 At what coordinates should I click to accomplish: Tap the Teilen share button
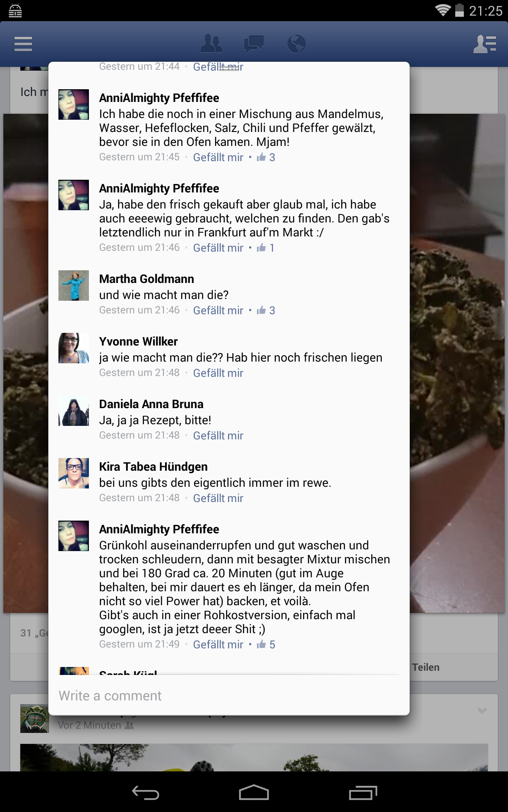[x=426, y=667]
